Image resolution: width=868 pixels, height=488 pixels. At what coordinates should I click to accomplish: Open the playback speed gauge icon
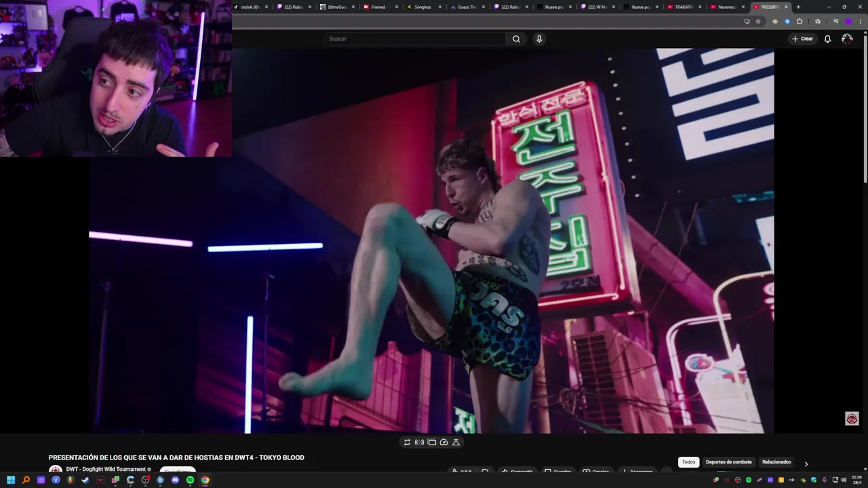click(x=443, y=442)
